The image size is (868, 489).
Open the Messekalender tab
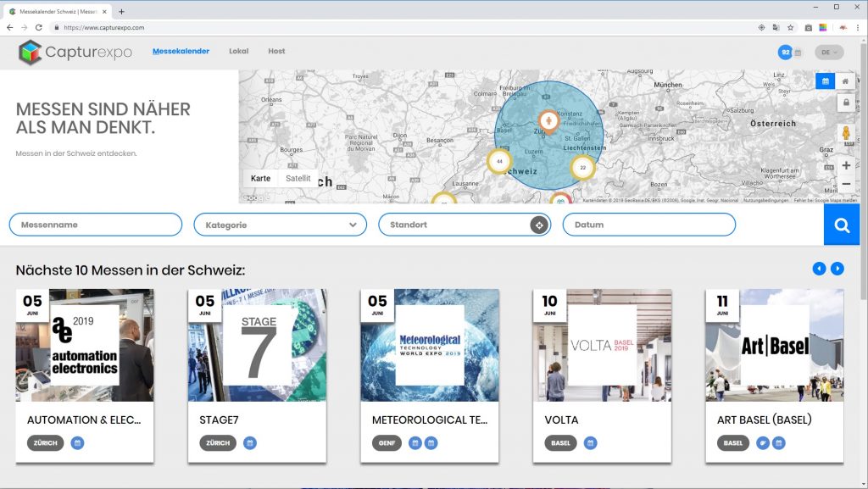181,51
